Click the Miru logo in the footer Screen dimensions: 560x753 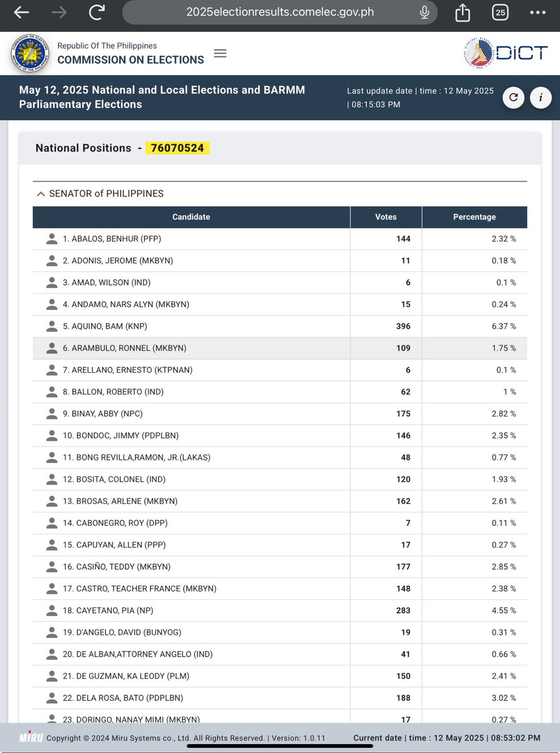click(x=31, y=738)
